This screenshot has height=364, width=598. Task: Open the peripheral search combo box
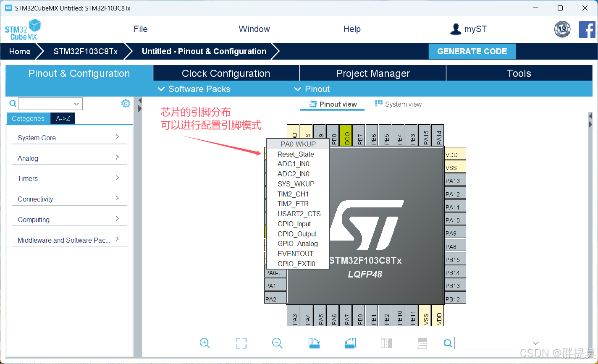coord(50,104)
